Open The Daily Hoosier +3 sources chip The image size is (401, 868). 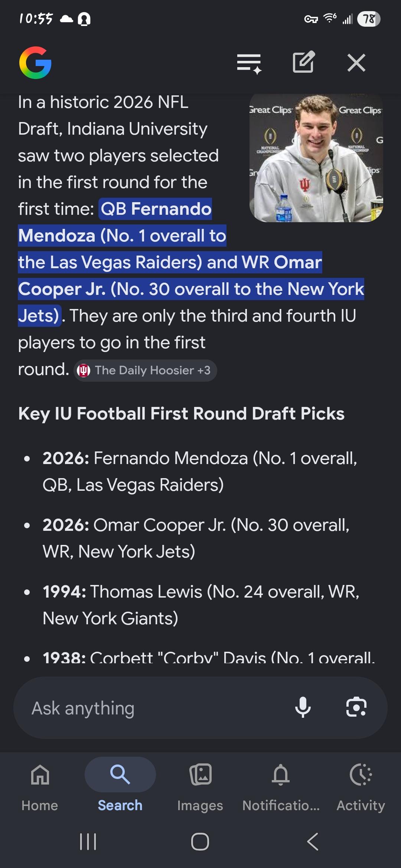145,370
